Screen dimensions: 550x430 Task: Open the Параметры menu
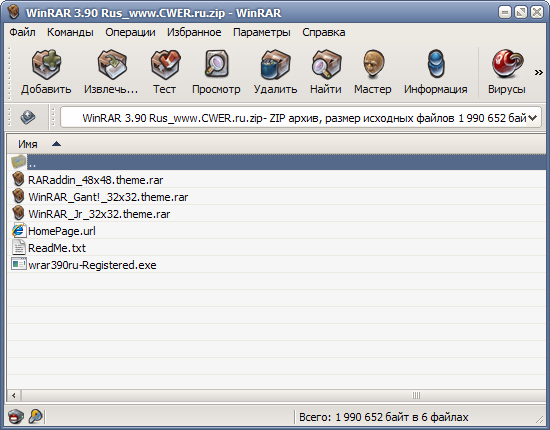[x=262, y=32]
